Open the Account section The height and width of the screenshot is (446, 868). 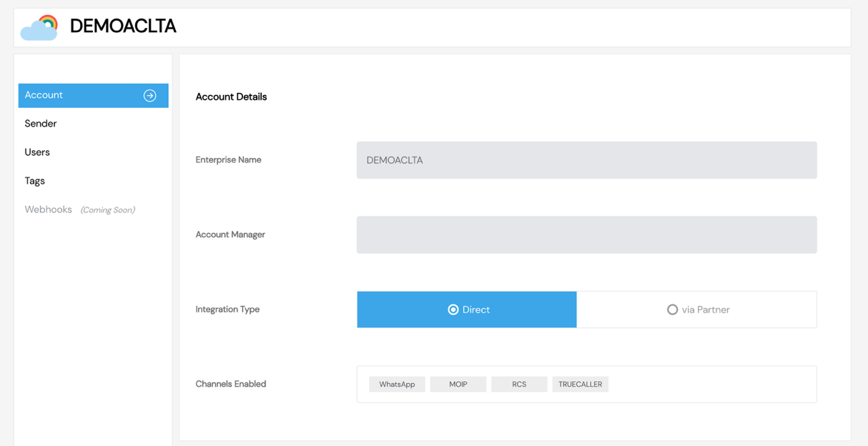pos(93,96)
